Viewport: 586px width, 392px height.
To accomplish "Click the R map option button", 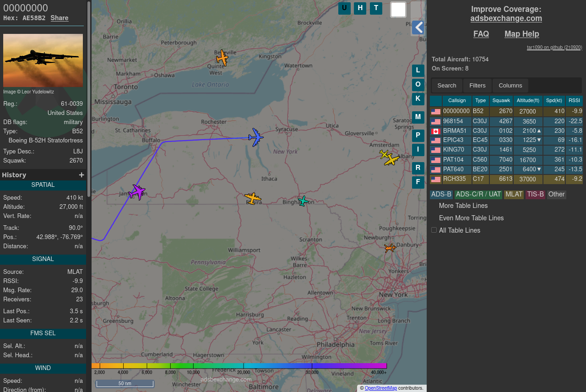I will point(418,168).
